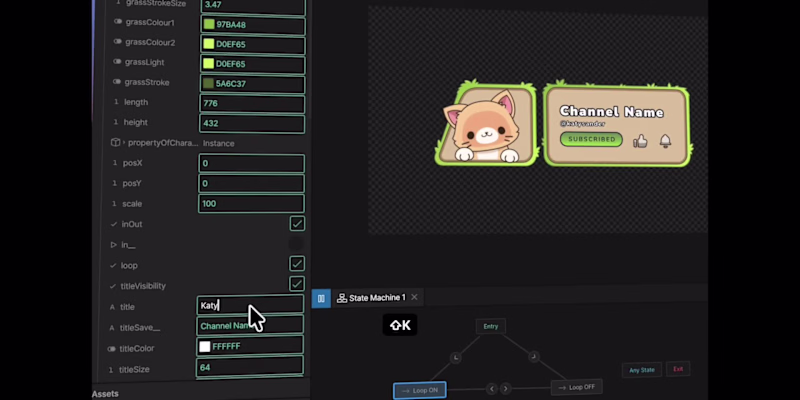Click the posY value field
Viewport: 800px width, 400px height.
pos(252,184)
